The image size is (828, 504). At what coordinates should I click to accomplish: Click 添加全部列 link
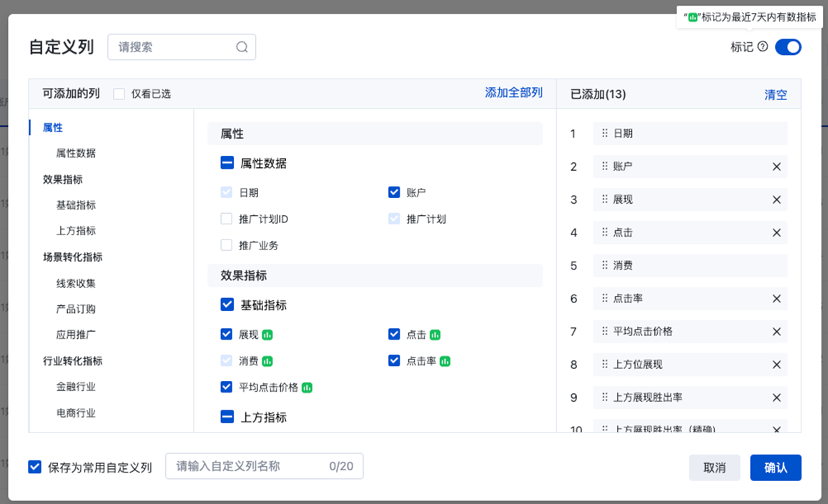[513, 93]
